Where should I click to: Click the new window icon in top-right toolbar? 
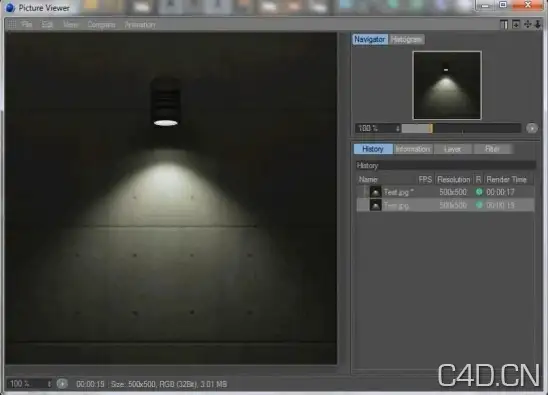tap(515, 24)
